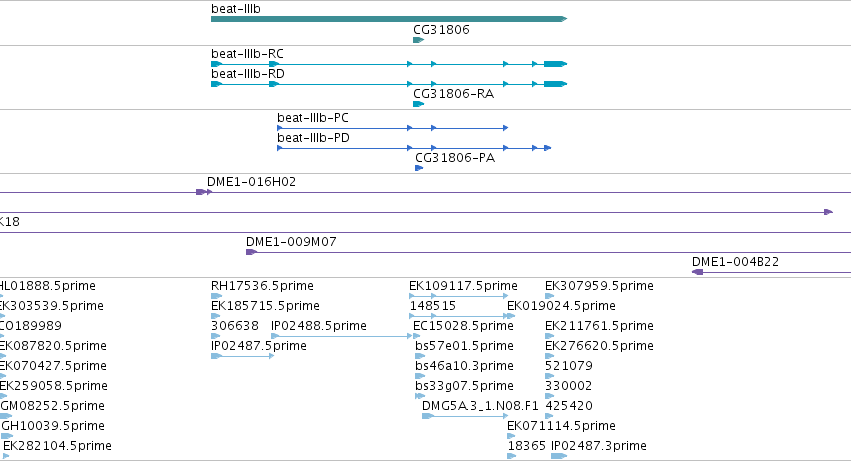The width and height of the screenshot is (851, 461).
Task: Click the CG31806-PA arrow glyph
Action: point(419,168)
